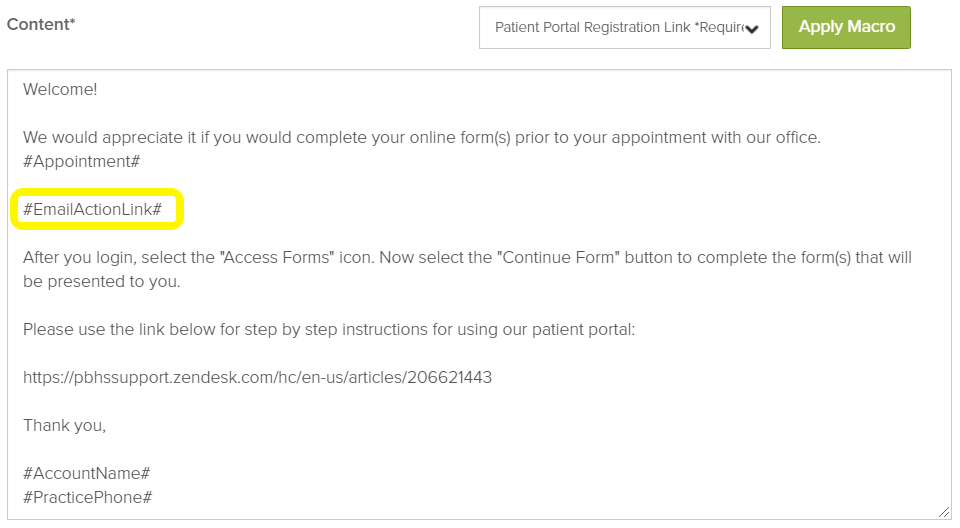960x528 pixels.
Task: Click the Apply Macro button
Action: point(846,27)
